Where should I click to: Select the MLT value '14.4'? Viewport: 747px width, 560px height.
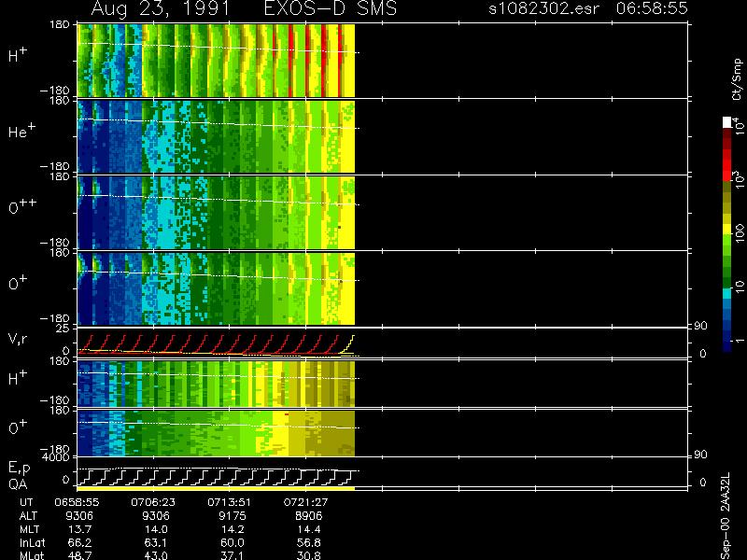pyautogui.click(x=310, y=529)
